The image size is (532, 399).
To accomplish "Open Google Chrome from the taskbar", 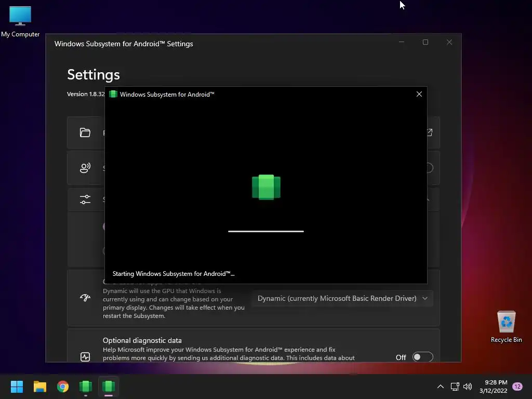I will (x=63, y=387).
